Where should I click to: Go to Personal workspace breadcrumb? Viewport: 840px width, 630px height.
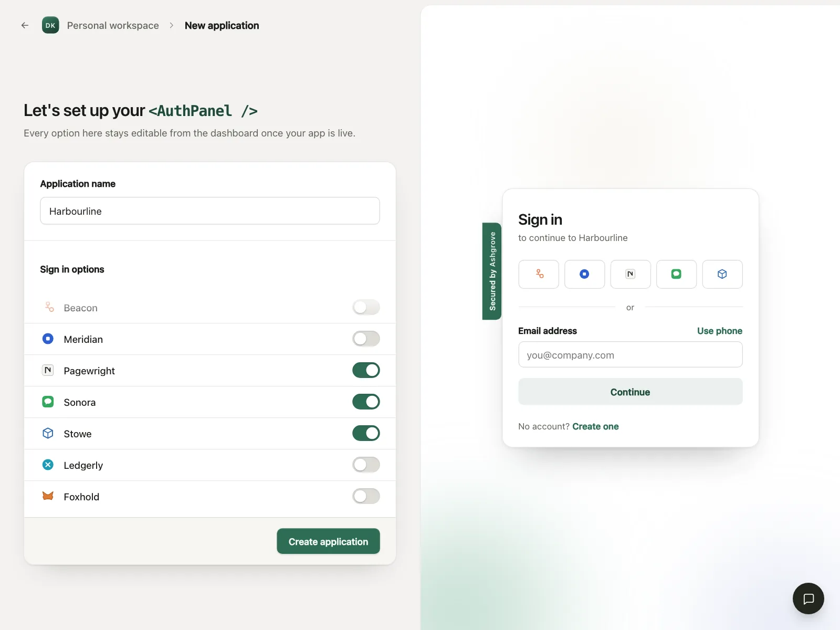point(113,25)
